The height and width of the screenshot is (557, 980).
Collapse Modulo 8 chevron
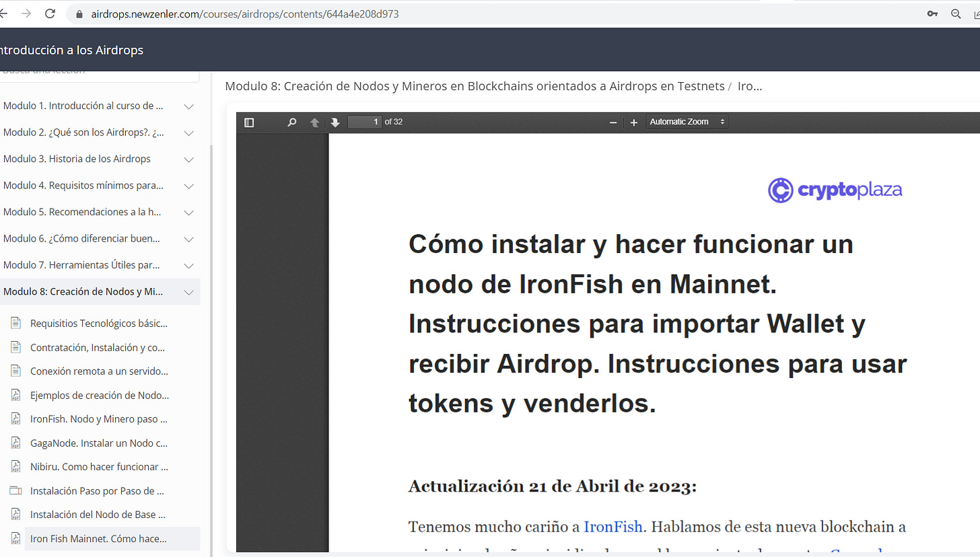189,292
